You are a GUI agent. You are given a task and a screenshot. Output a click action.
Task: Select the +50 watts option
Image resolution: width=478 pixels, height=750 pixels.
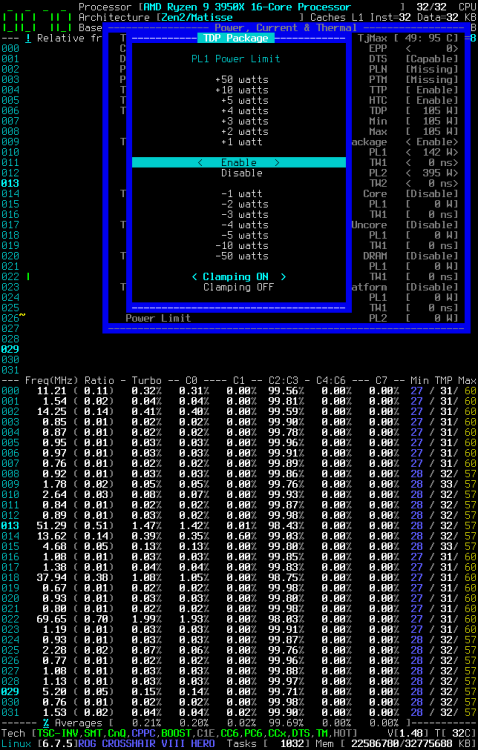242,79
